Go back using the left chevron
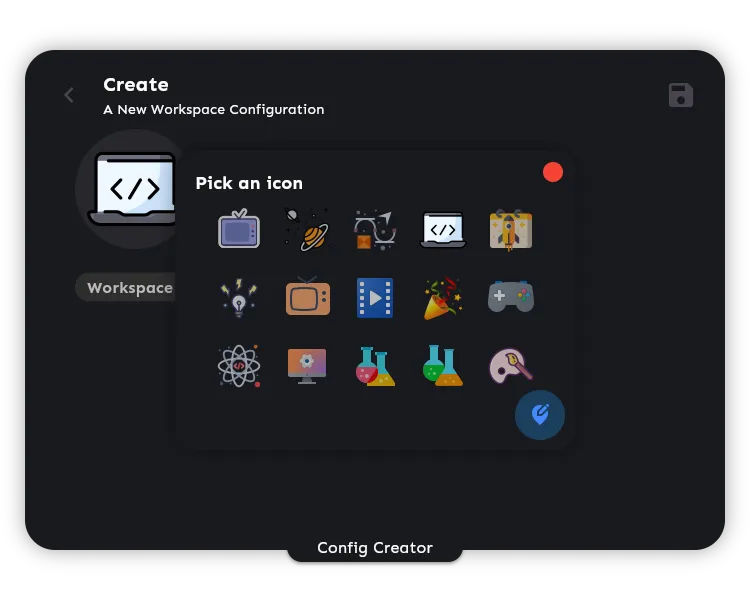The width and height of the screenshot is (750, 600). [69, 95]
